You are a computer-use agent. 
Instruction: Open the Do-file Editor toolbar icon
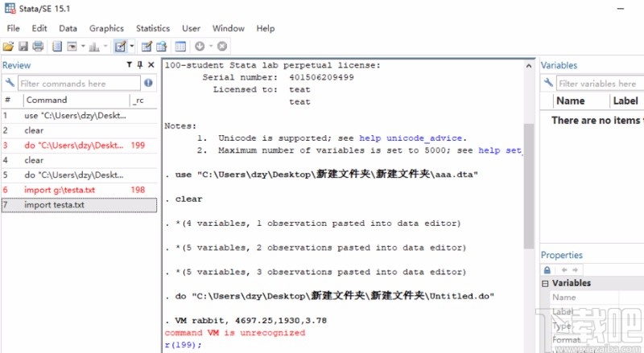click(120, 47)
